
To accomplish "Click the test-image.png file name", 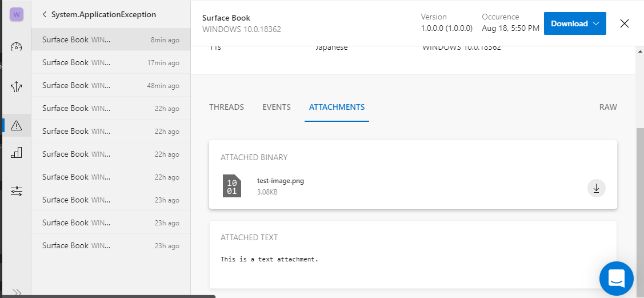I will tap(281, 180).
